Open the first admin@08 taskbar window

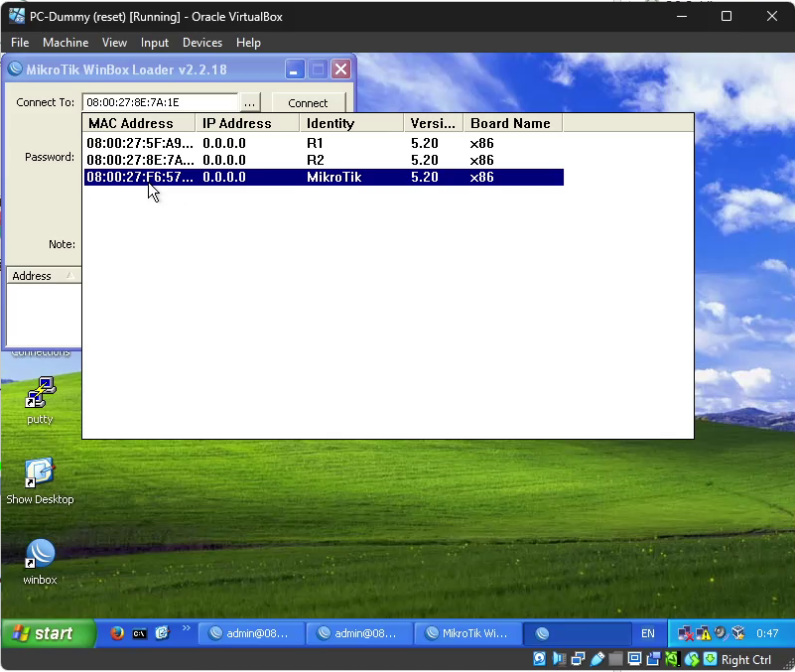[251, 633]
